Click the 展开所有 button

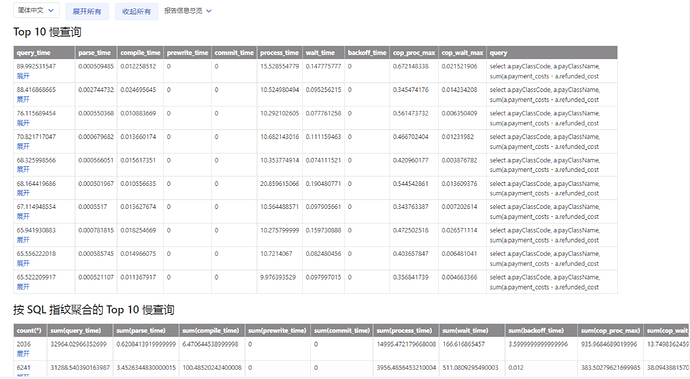tap(87, 11)
